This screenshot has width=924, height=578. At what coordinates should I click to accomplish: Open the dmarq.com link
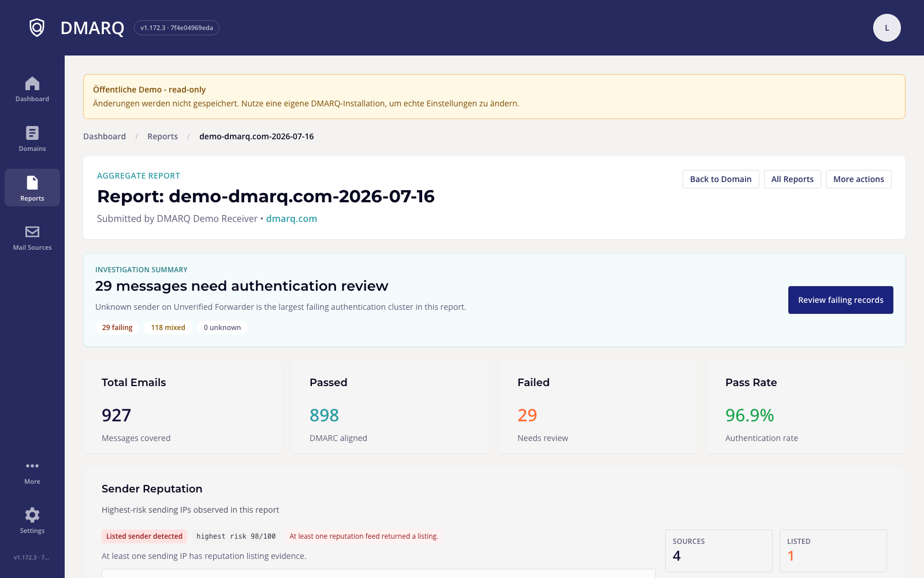coord(292,218)
